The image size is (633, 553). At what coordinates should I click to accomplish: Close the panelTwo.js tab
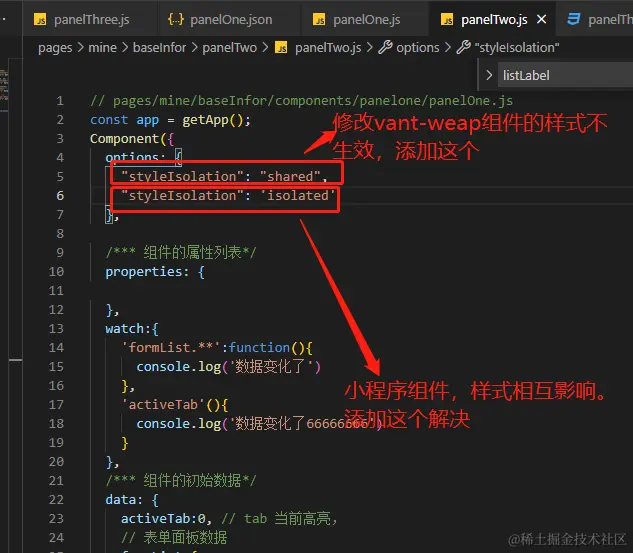click(x=541, y=19)
